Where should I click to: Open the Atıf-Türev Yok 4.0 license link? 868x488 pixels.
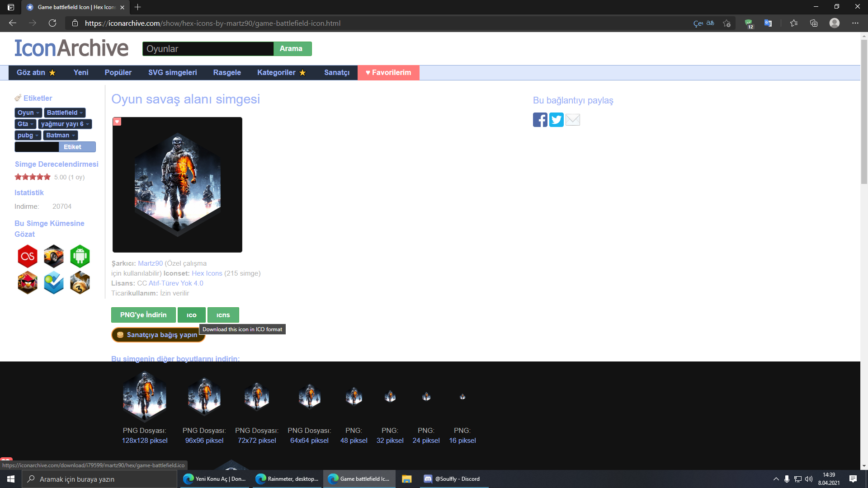[x=176, y=283]
